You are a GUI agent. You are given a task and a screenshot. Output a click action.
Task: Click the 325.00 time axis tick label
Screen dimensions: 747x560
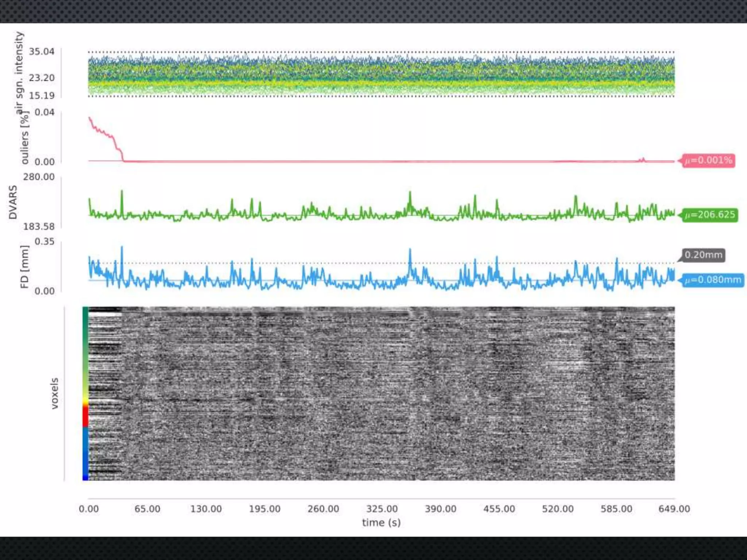tap(382, 509)
